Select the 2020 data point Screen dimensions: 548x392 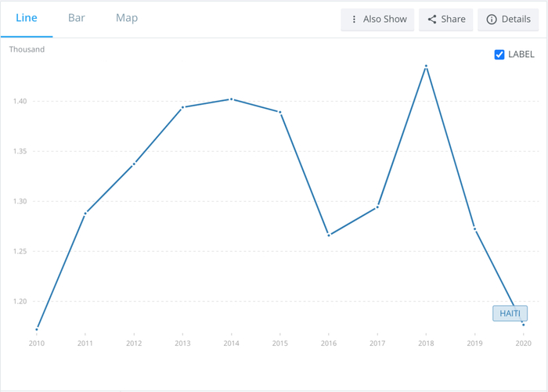(524, 325)
